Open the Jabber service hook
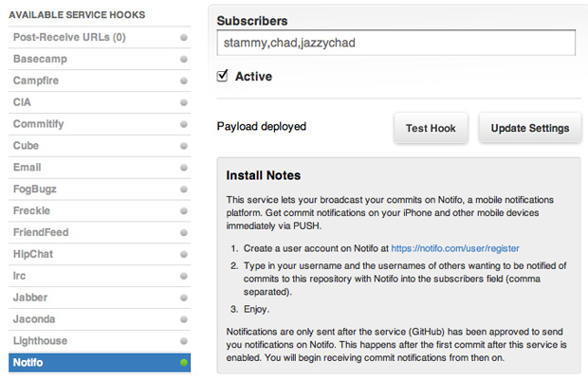 [x=100, y=298]
